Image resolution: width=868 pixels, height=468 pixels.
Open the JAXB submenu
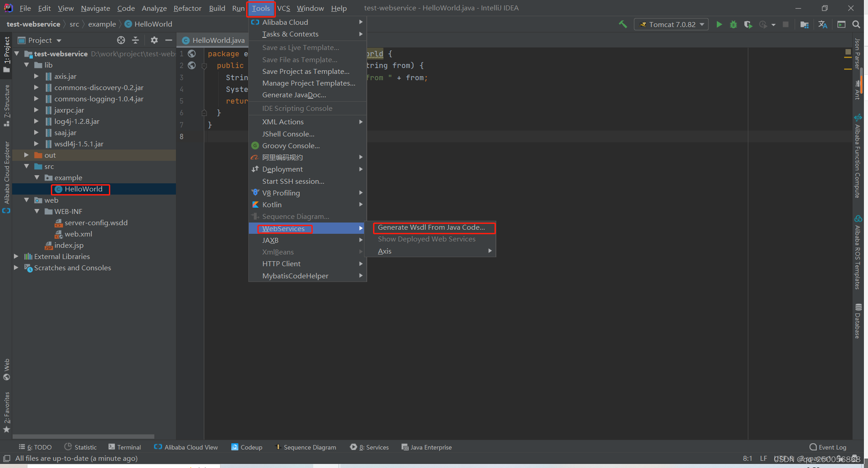click(308, 240)
